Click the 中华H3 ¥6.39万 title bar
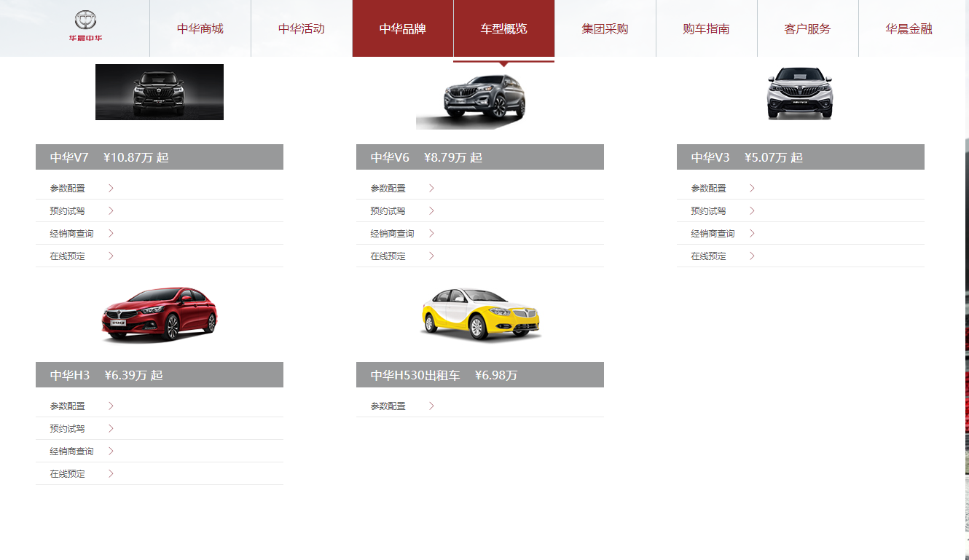The image size is (969, 560). pos(160,375)
